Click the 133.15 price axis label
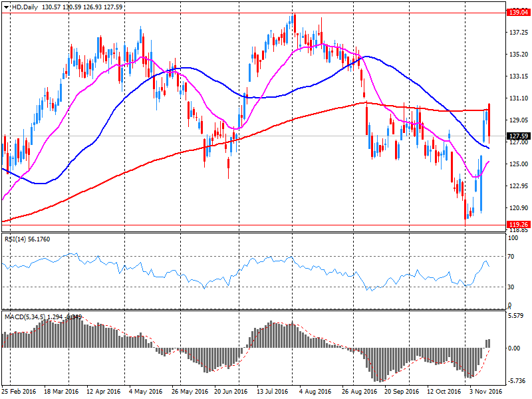The image size is (532, 399). tap(519, 76)
